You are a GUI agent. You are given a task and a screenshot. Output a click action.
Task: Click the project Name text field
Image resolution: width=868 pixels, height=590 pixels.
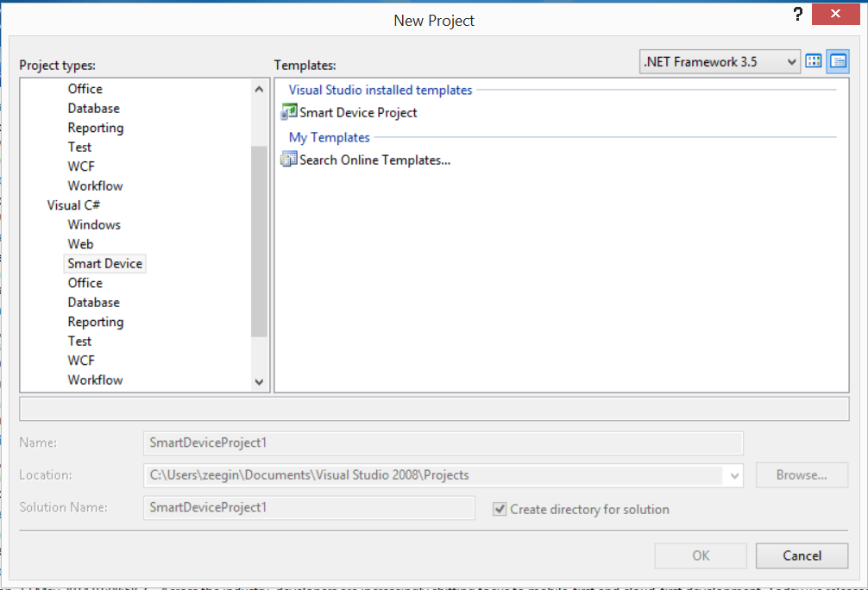pyautogui.click(x=443, y=442)
